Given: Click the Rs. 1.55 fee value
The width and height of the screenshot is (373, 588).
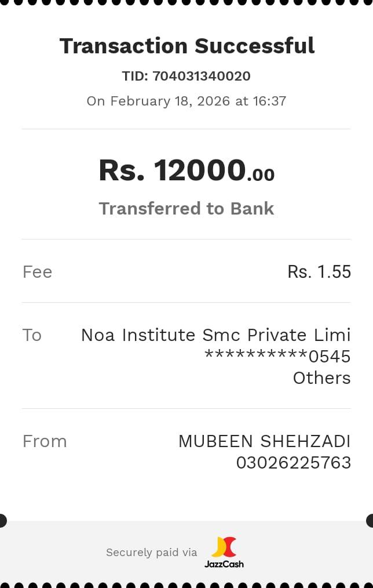Looking at the screenshot, I should tap(319, 272).
